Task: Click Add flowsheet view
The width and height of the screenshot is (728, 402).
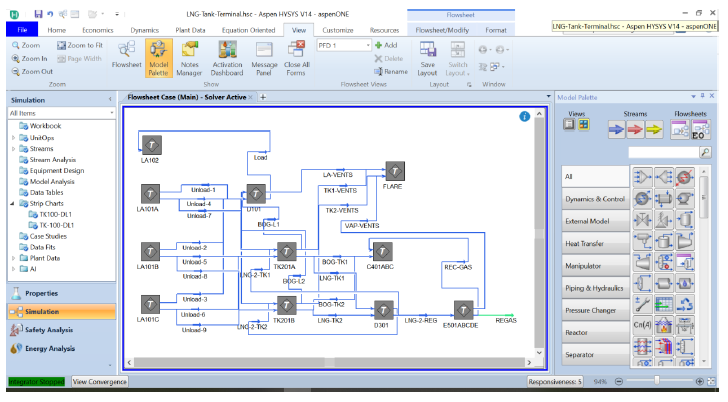Action: coord(386,45)
